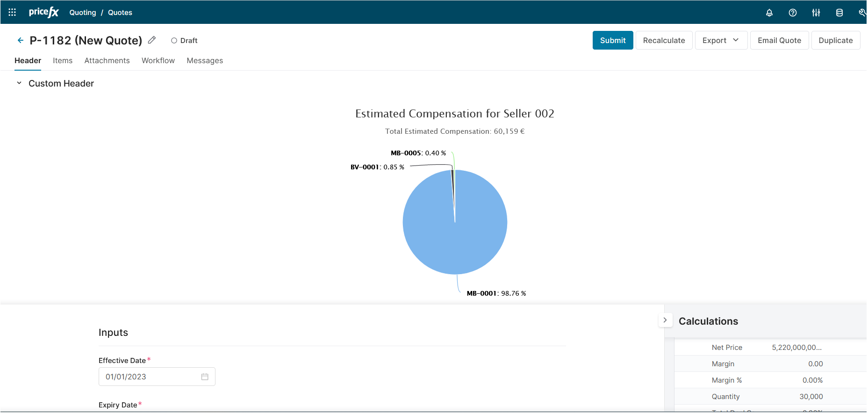Open the Export dropdown
The width and height of the screenshot is (868, 414).
[x=720, y=40]
